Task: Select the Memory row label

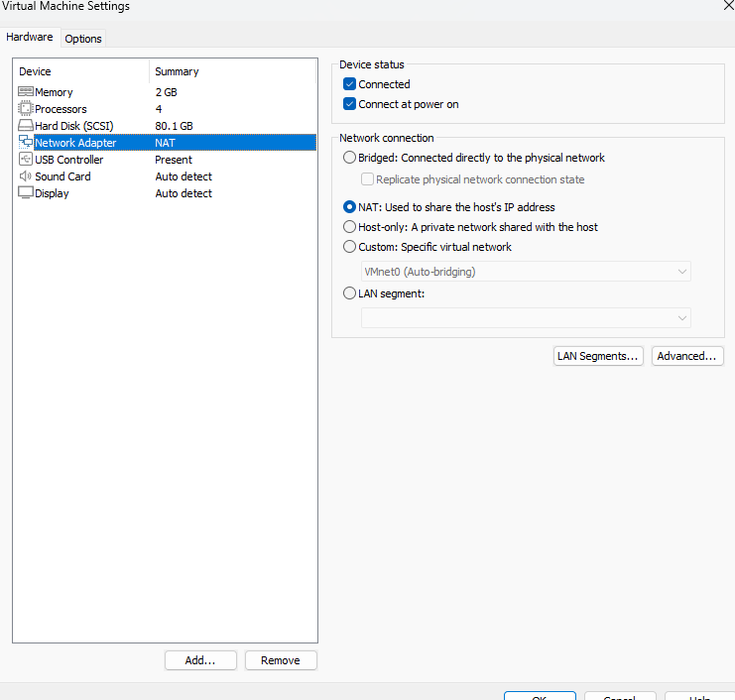Action: point(54,92)
